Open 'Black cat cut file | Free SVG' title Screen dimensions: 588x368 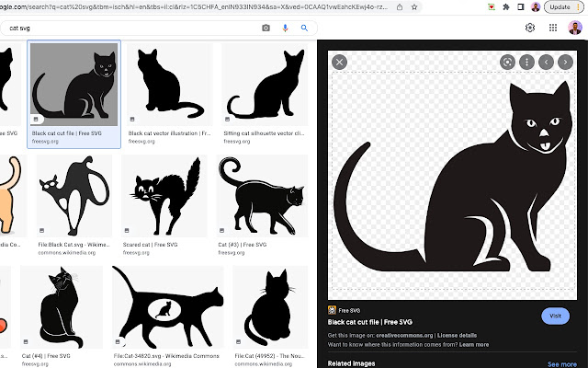tap(370, 322)
